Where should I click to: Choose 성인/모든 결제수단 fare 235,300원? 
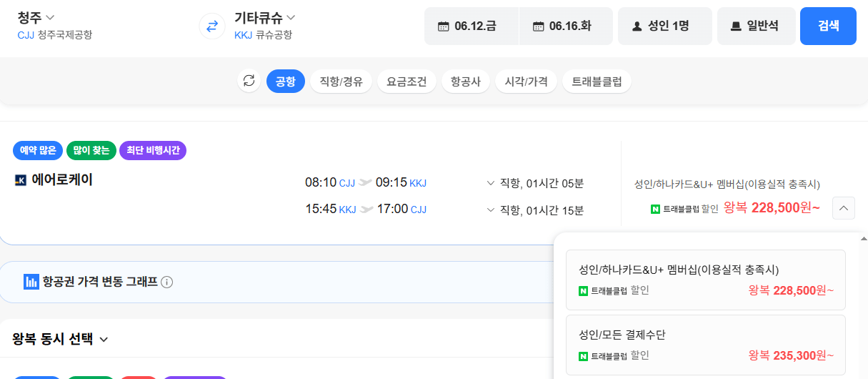pyautogui.click(x=706, y=345)
